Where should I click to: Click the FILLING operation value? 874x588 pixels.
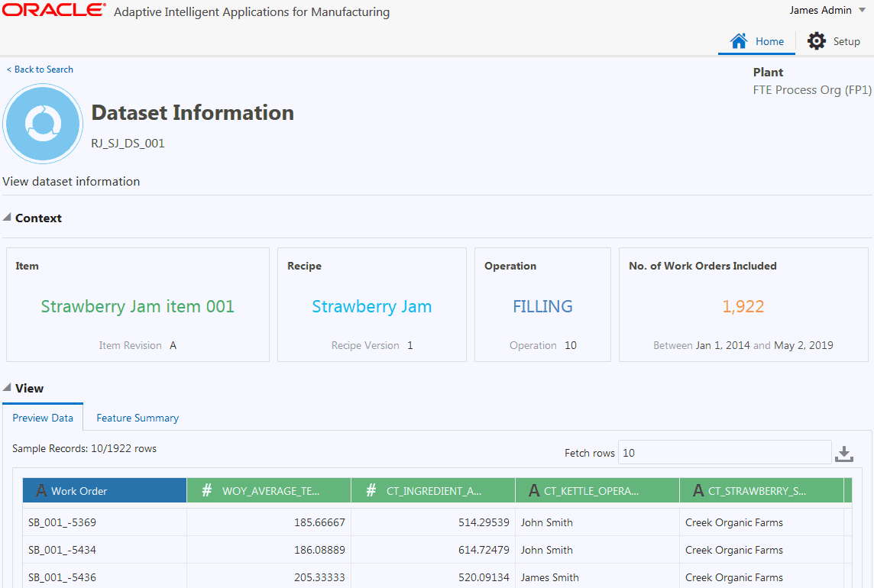[x=543, y=306]
